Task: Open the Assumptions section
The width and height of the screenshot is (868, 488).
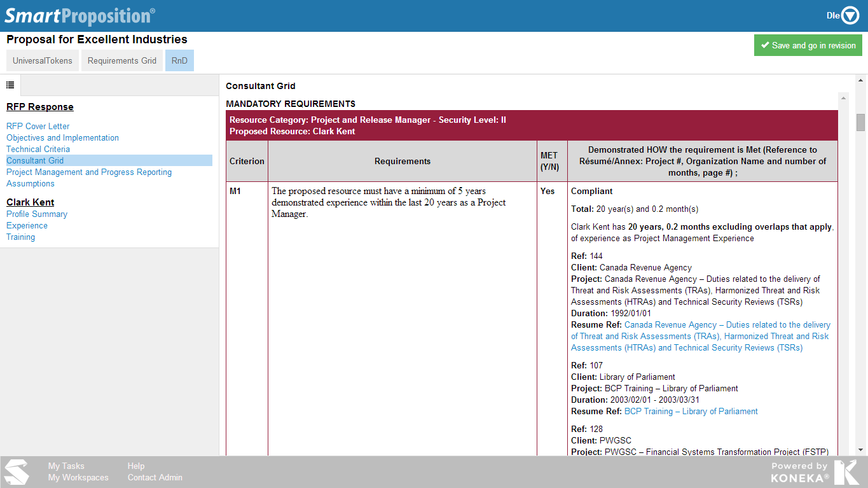Action: (x=31, y=184)
